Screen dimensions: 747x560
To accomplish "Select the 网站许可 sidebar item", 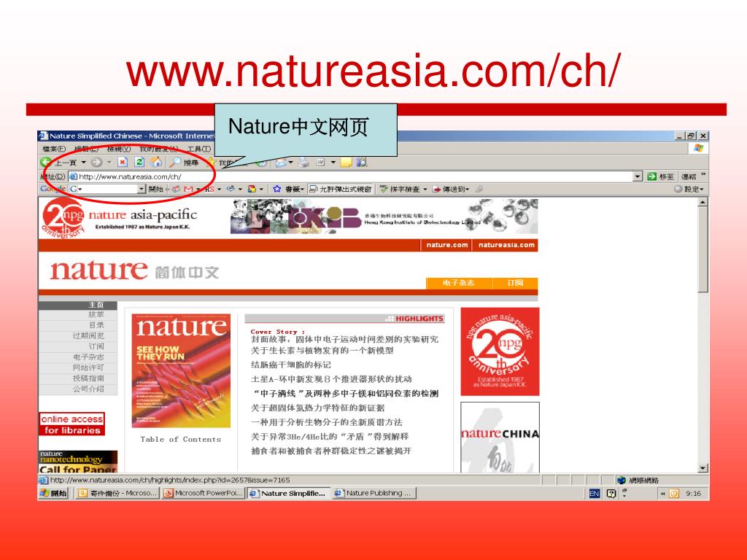I will (77, 367).
